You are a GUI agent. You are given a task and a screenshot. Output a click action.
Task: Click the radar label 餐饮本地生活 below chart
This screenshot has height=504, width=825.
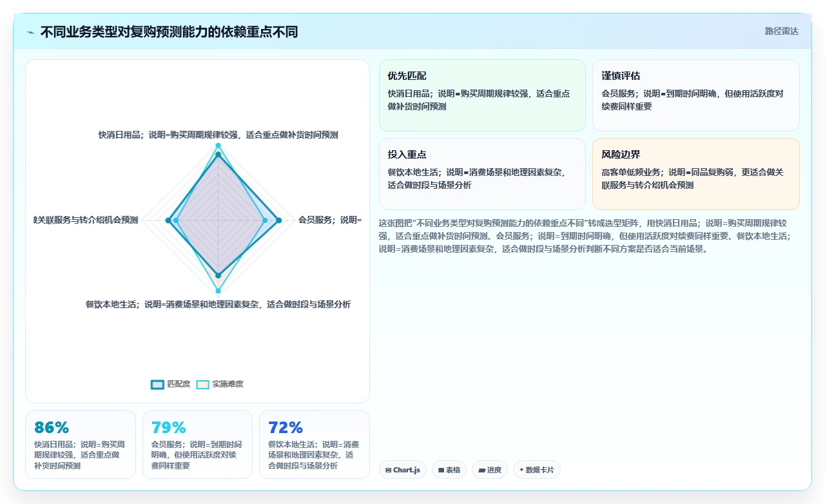click(x=218, y=304)
